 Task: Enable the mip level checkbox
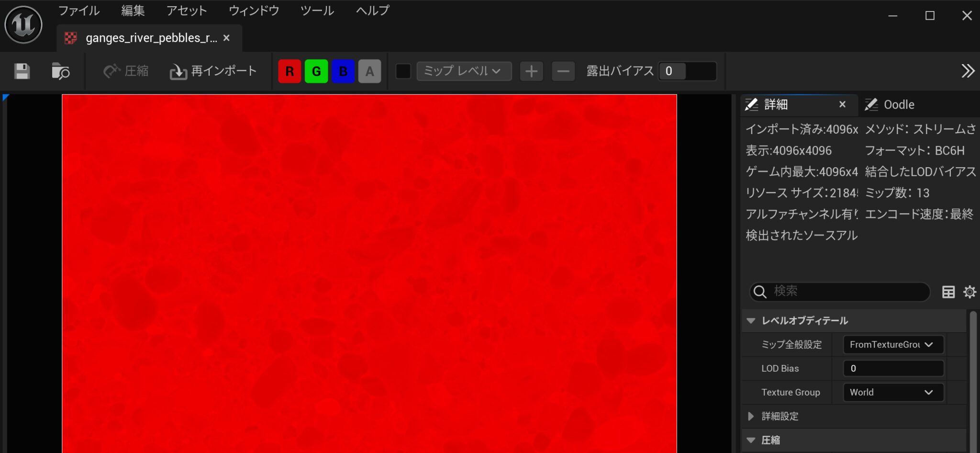coord(403,71)
